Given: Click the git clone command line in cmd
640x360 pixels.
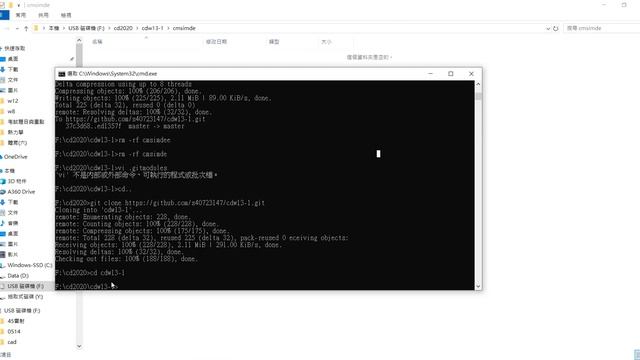Looking at the screenshot, I should pyautogui.click(x=160, y=203).
